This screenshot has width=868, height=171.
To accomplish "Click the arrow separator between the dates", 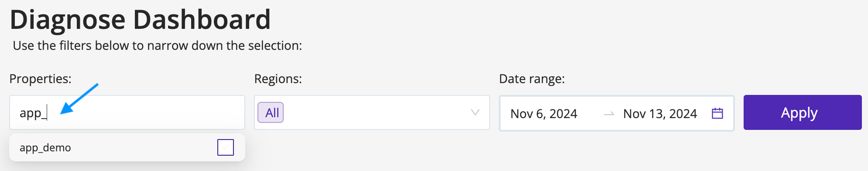I will (x=609, y=114).
